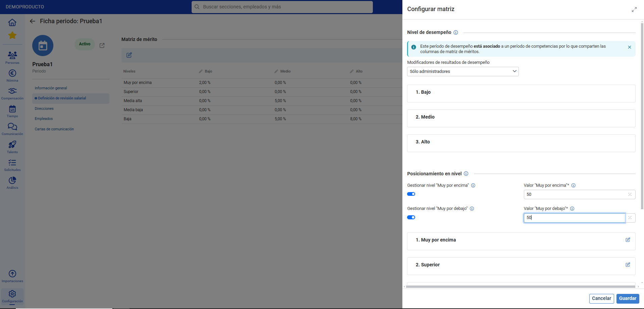Open the Home icon in sidebar

[12, 23]
